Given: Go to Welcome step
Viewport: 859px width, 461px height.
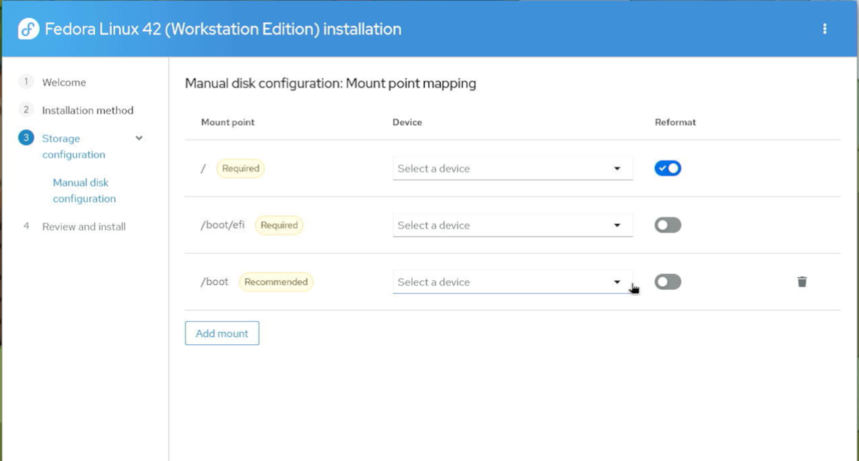Looking at the screenshot, I should [x=64, y=82].
